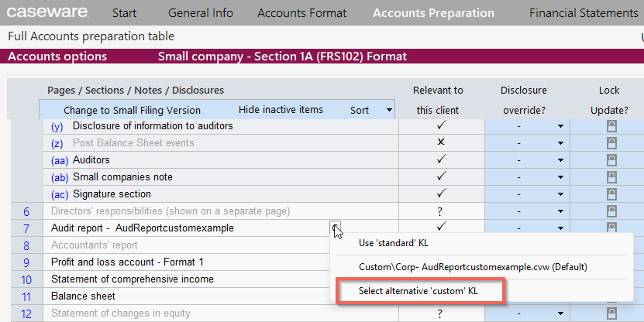Screen dimensions: 644x322
Task: Toggle relevance tick for Auditors row
Action: (x=441, y=159)
